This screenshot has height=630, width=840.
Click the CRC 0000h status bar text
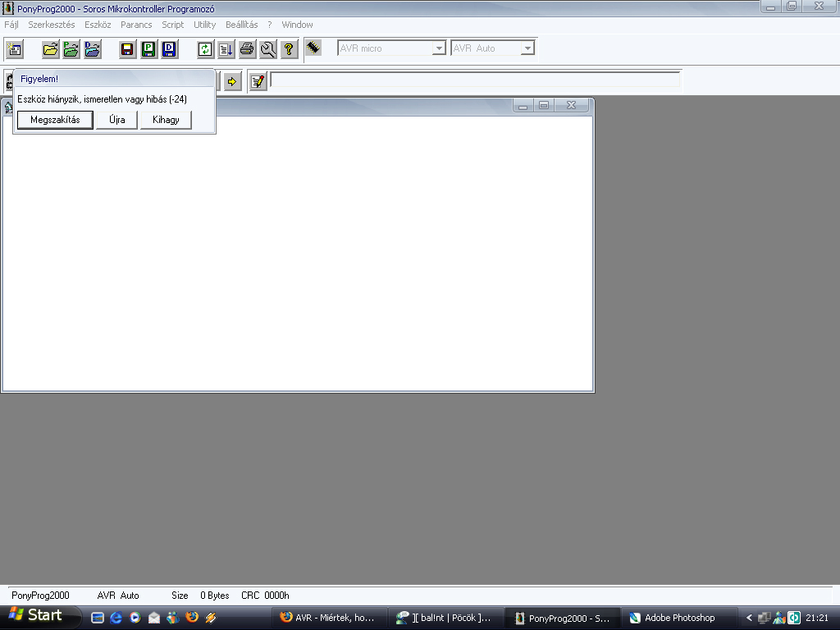tap(265, 596)
